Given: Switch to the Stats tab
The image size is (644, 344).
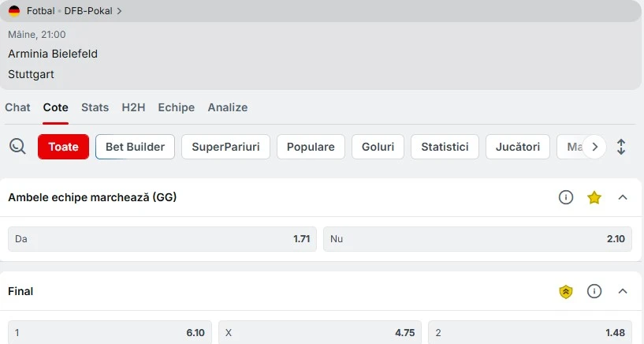Looking at the screenshot, I should click(x=95, y=107).
